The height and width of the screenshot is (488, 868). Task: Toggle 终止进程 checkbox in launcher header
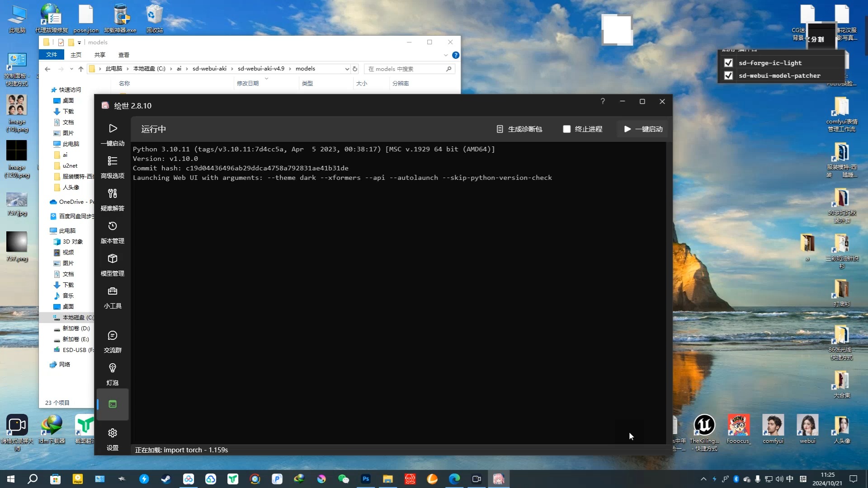click(566, 129)
